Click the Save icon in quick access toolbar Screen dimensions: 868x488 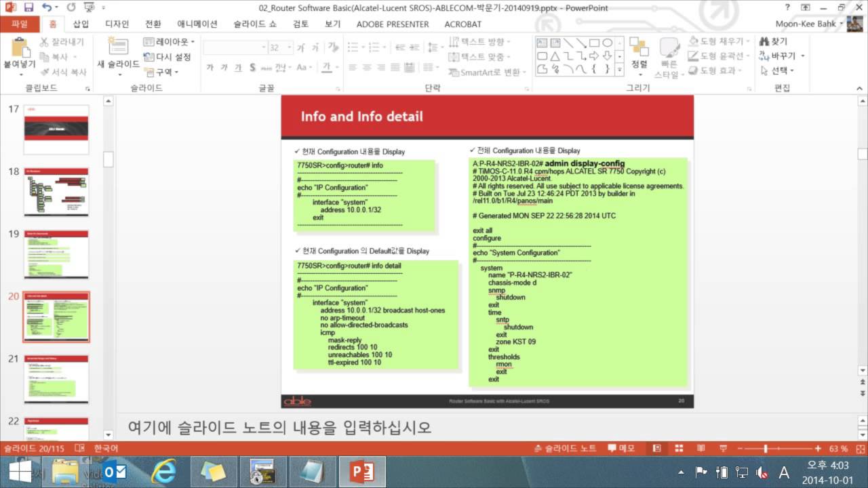coord(28,7)
